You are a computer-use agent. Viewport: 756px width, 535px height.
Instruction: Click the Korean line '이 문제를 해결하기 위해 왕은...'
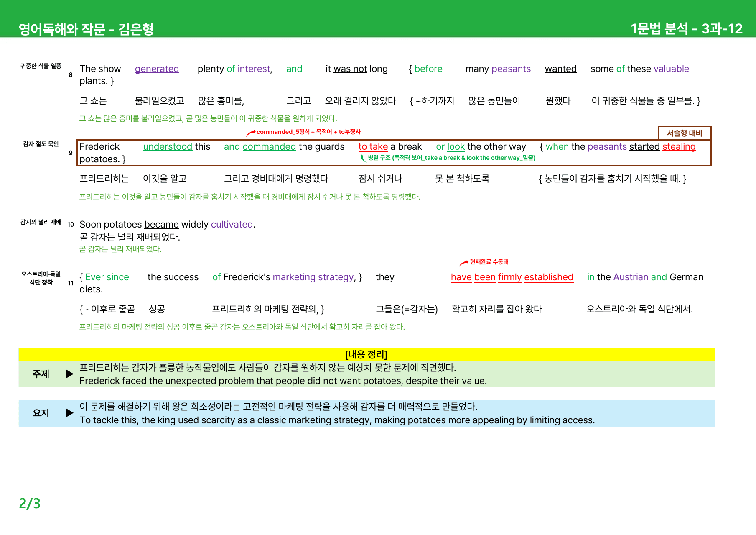[x=278, y=406]
